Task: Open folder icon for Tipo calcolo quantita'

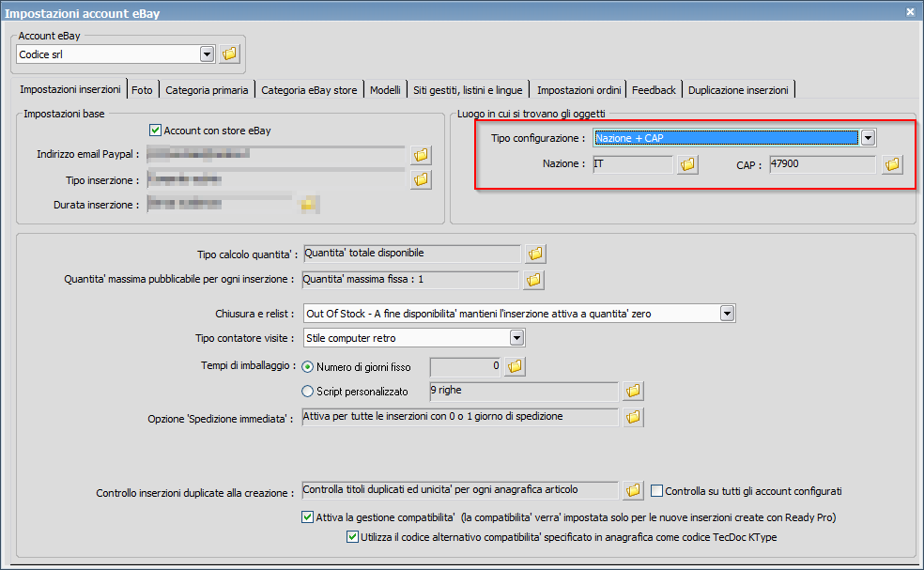Action: pyautogui.click(x=535, y=254)
